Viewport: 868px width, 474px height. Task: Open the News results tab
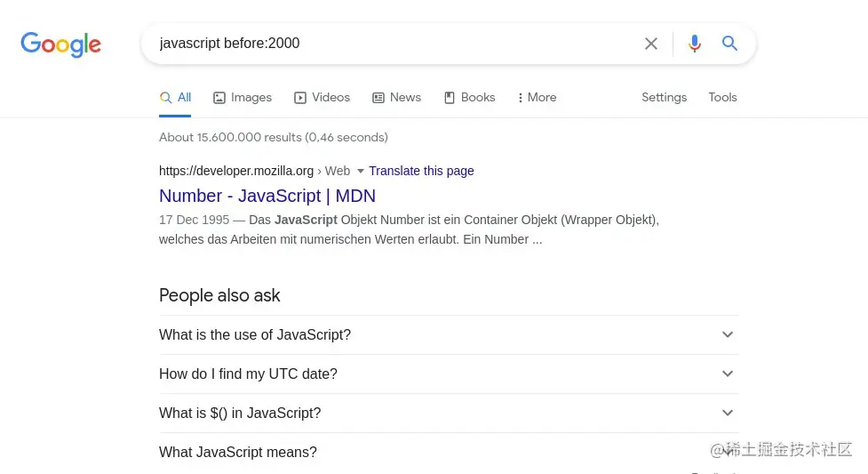coord(396,98)
